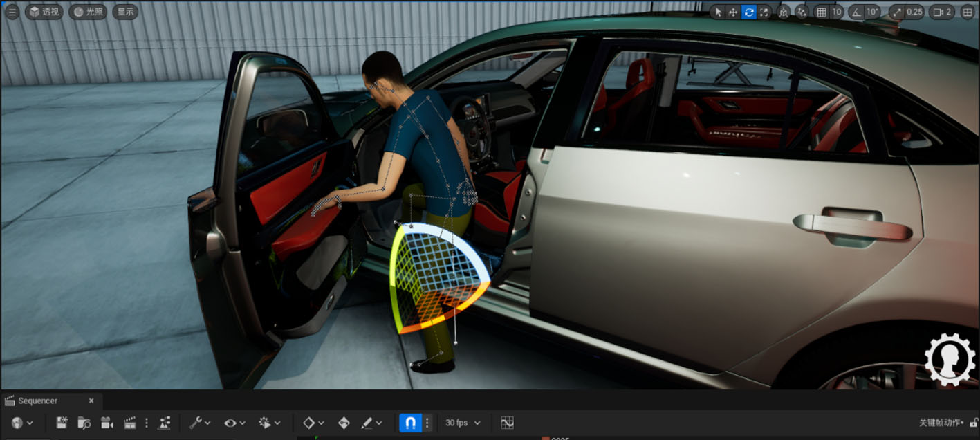Open the wrench actions dropdown
Viewport: 980px width, 440px height.
coord(201,423)
